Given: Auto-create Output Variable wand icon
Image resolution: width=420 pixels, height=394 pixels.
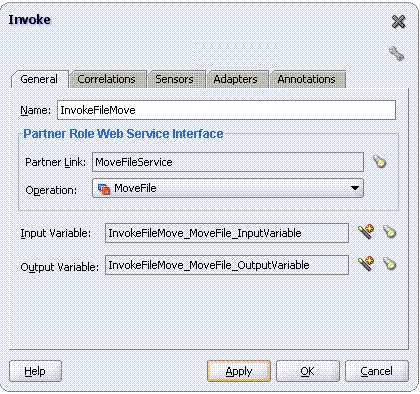Looking at the screenshot, I should point(366,264).
